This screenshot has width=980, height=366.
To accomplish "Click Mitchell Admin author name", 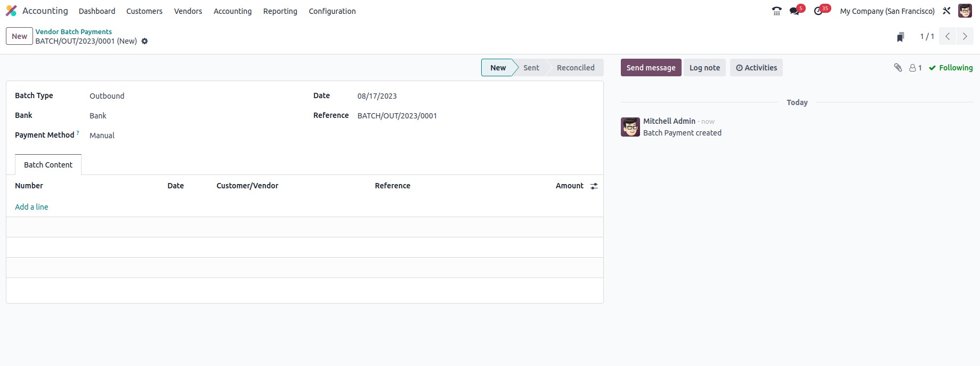I will (669, 121).
